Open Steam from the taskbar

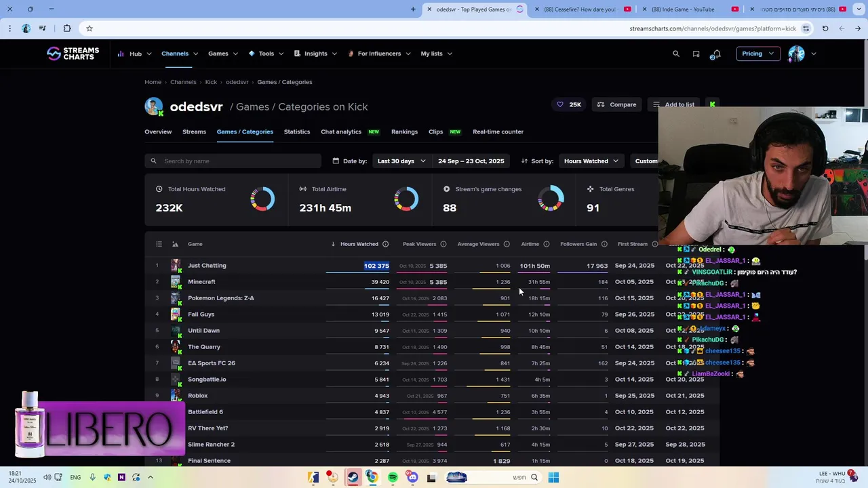coord(353,477)
